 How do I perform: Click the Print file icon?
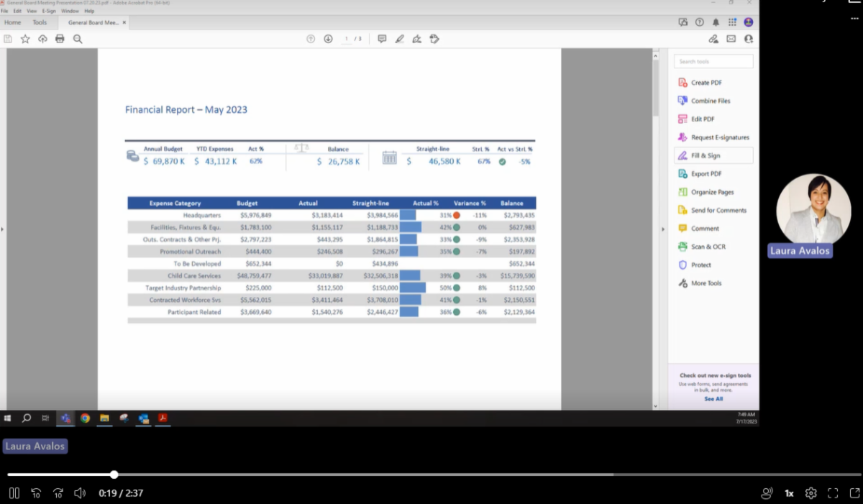click(x=60, y=39)
